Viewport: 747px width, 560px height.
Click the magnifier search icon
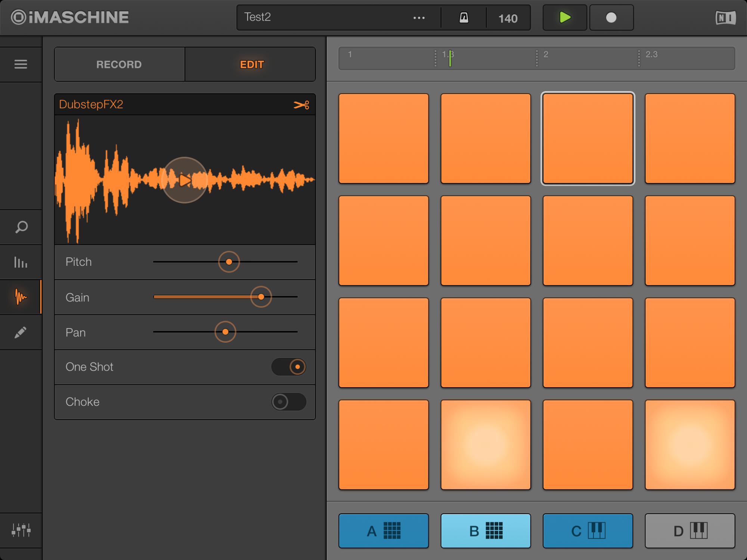click(21, 227)
